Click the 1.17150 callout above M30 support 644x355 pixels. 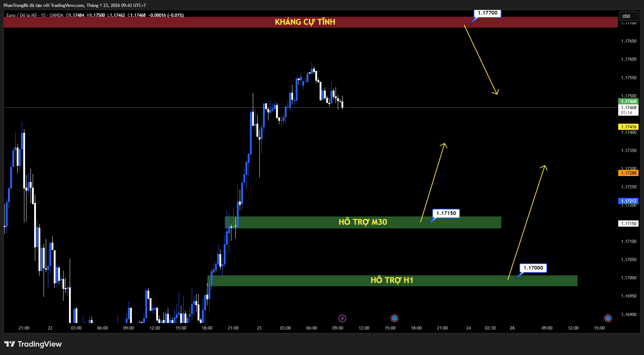click(446, 214)
